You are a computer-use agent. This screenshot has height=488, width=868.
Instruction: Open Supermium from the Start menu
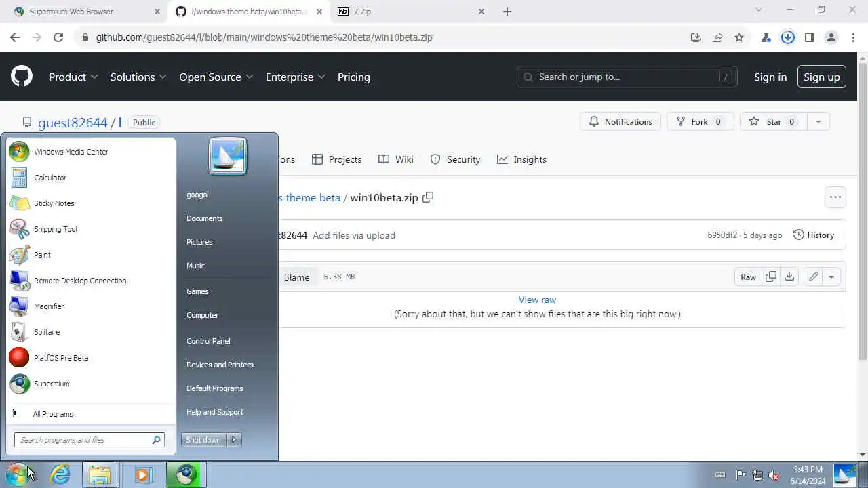coord(91,384)
